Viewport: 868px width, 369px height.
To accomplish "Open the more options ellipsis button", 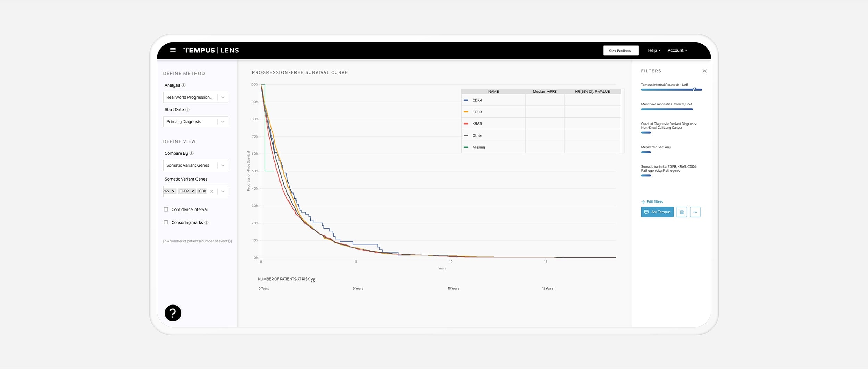I will click(695, 212).
